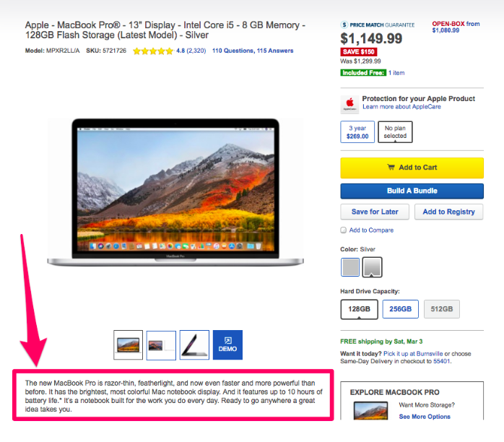Click the yellow Add to Cart button
The height and width of the screenshot is (442, 504).
(x=412, y=168)
